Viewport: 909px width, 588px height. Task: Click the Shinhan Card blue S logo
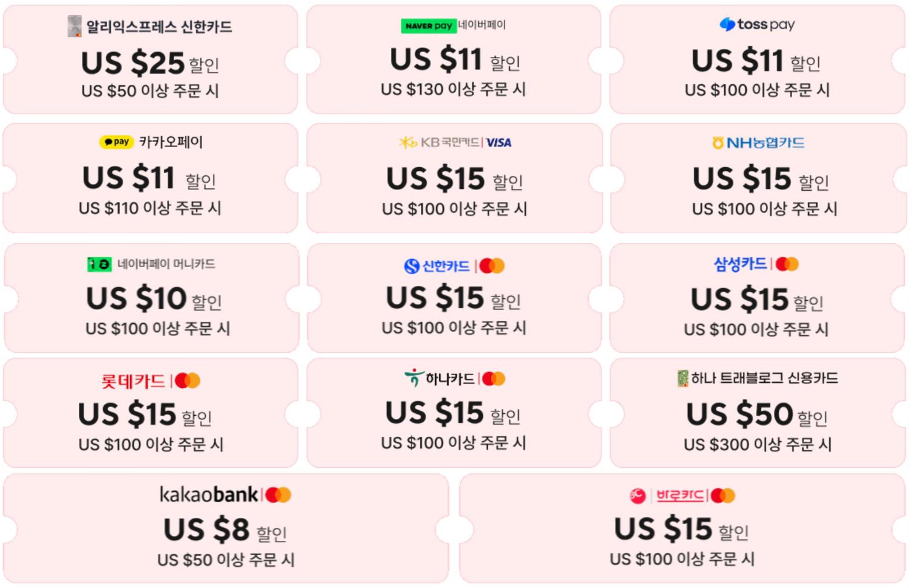411,266
